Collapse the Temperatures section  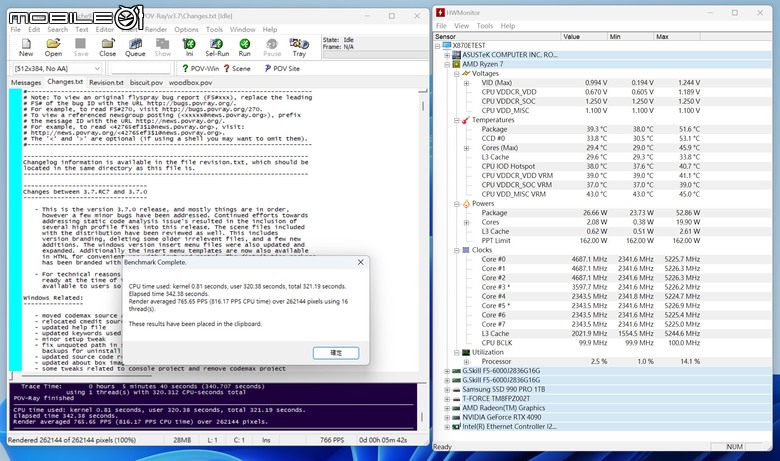(x=457, y=120)
